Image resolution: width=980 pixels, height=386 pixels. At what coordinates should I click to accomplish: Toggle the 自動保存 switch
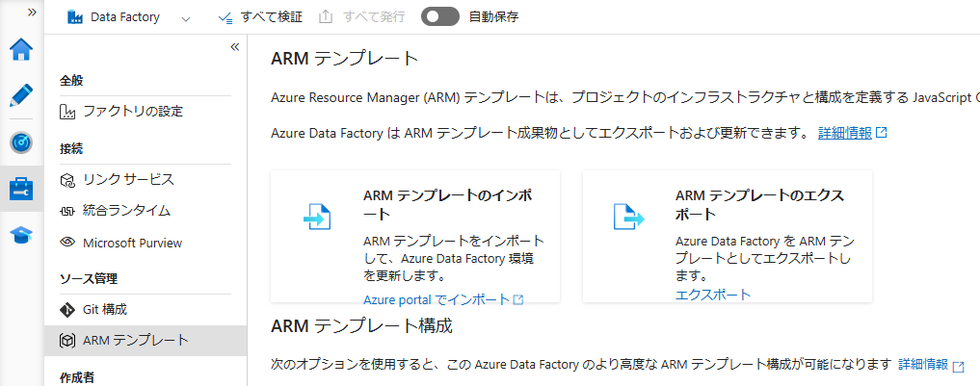[440, 17]
